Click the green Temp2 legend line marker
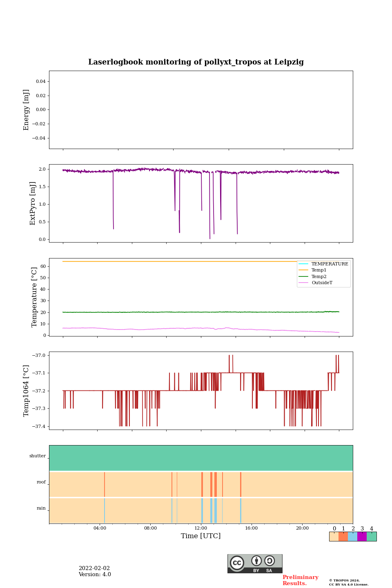Viewport: 392px width, 588px height. tap(304, 276)
